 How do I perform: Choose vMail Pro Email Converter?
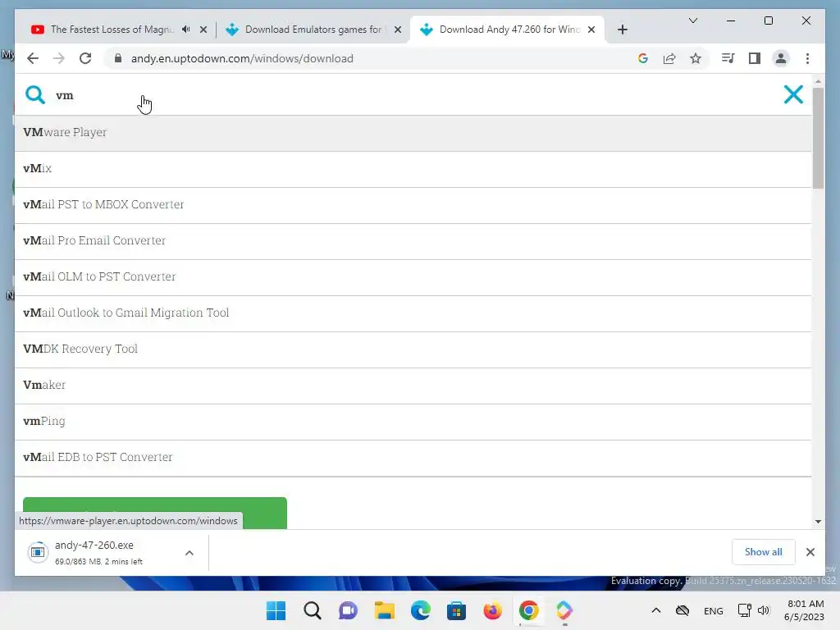coord(413,240)
